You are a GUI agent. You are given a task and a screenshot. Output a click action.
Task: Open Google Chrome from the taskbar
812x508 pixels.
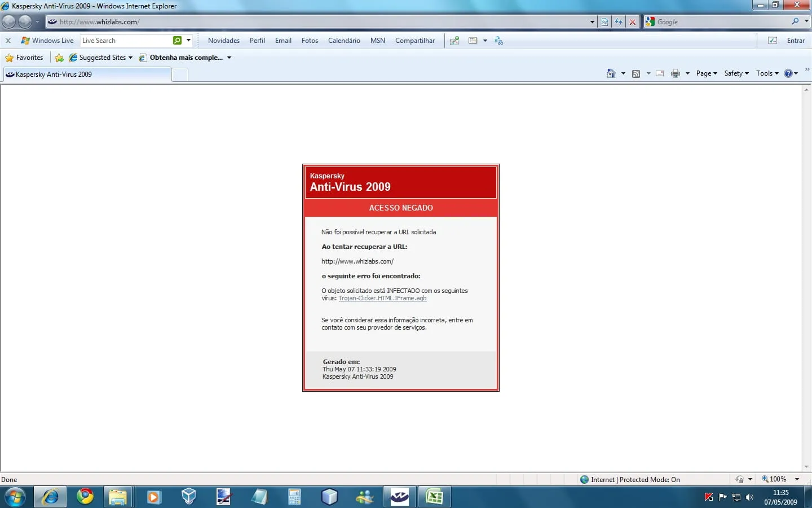click(85, 497)
